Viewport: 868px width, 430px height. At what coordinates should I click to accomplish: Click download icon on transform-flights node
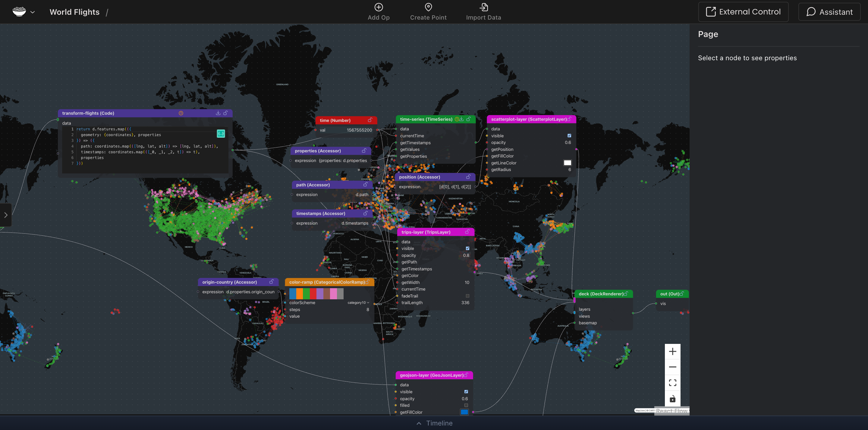click(x=218, y=113)
